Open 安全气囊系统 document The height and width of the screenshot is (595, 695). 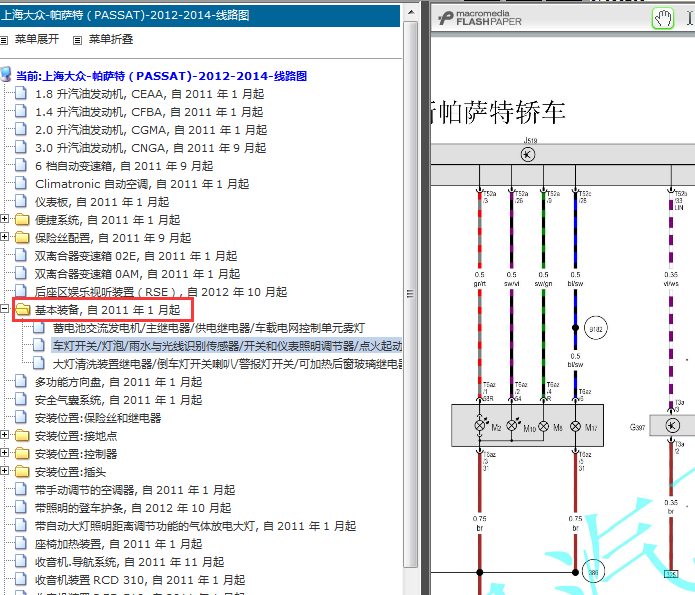tap(118, 400)
